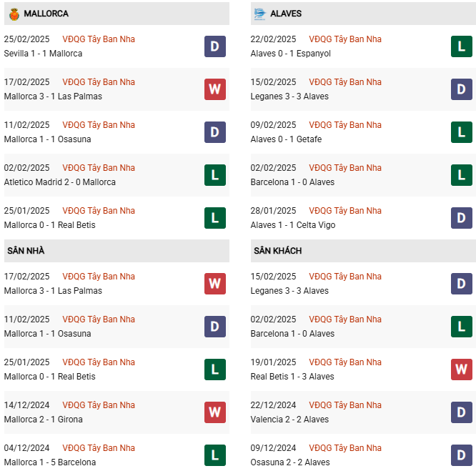476x471 pixels.
Task: Click the Alaves club logo icon
Action: [x=259, y=14]
